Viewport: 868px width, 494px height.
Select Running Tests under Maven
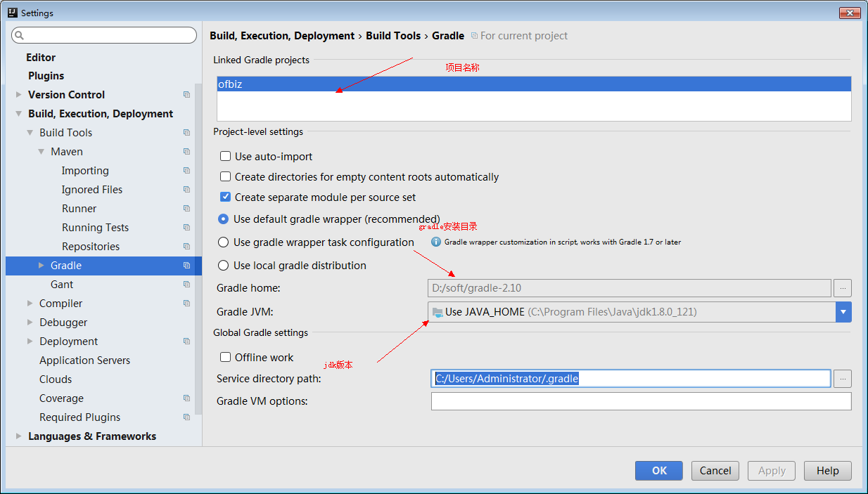click(x=95, y=228)
